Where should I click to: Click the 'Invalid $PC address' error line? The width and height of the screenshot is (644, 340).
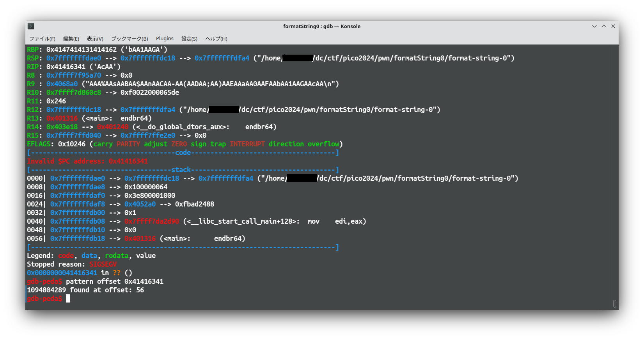tap(87, 161)
